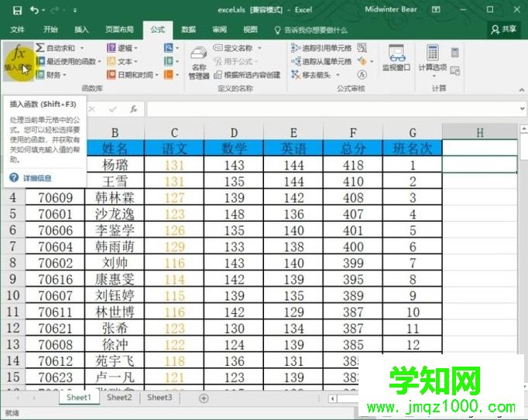Click the Tell Me search box

click(x=311, y=30)
